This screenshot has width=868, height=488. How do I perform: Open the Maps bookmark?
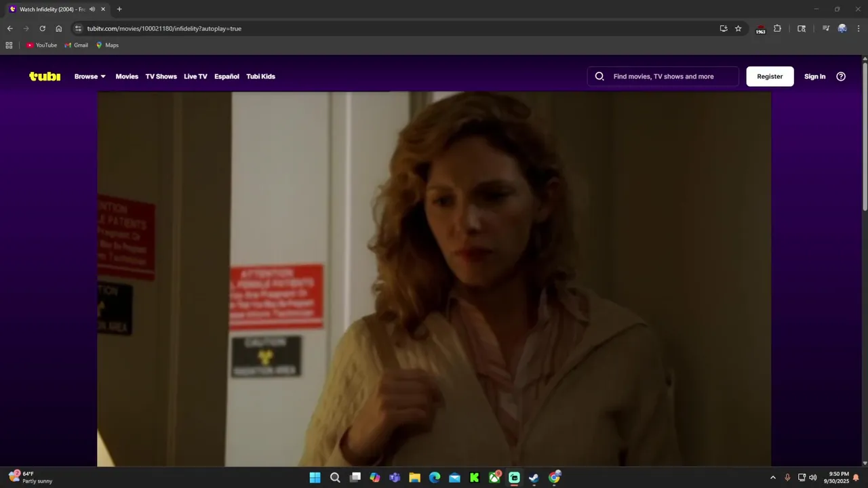tap(107, 45)
